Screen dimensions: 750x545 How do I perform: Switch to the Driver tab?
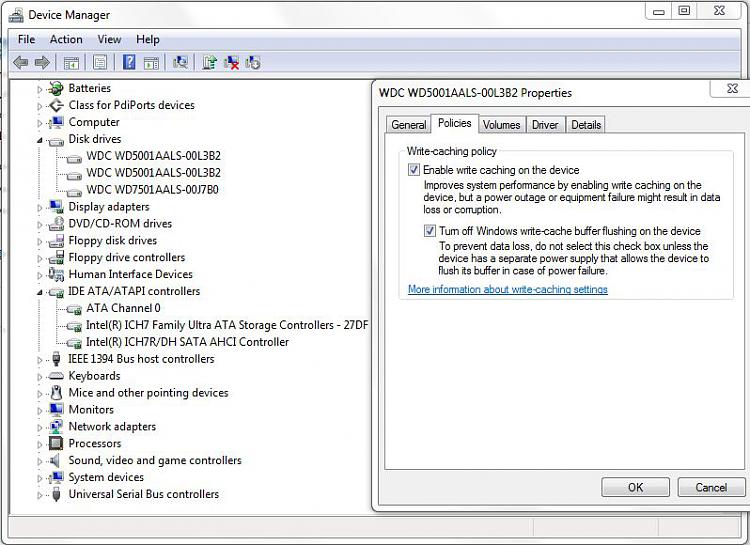[545, 125]
